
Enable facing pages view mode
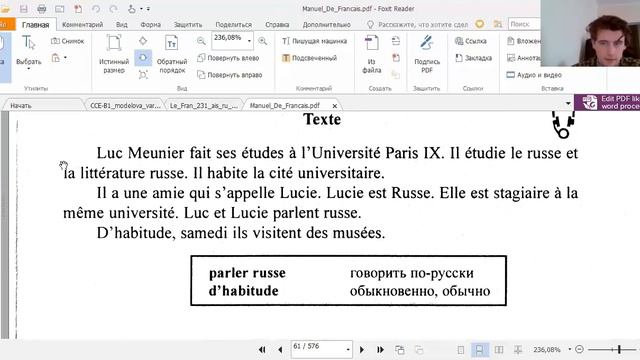[499, 350]
